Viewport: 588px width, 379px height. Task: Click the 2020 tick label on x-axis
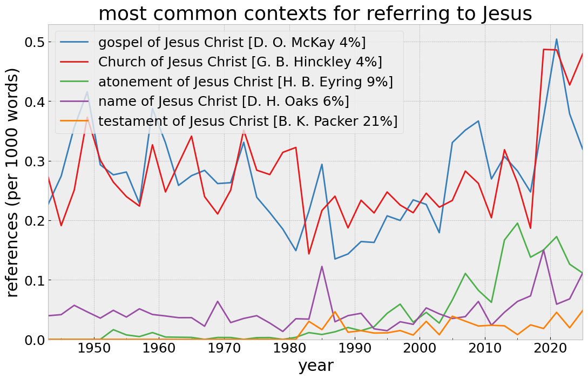pos(550,348)
